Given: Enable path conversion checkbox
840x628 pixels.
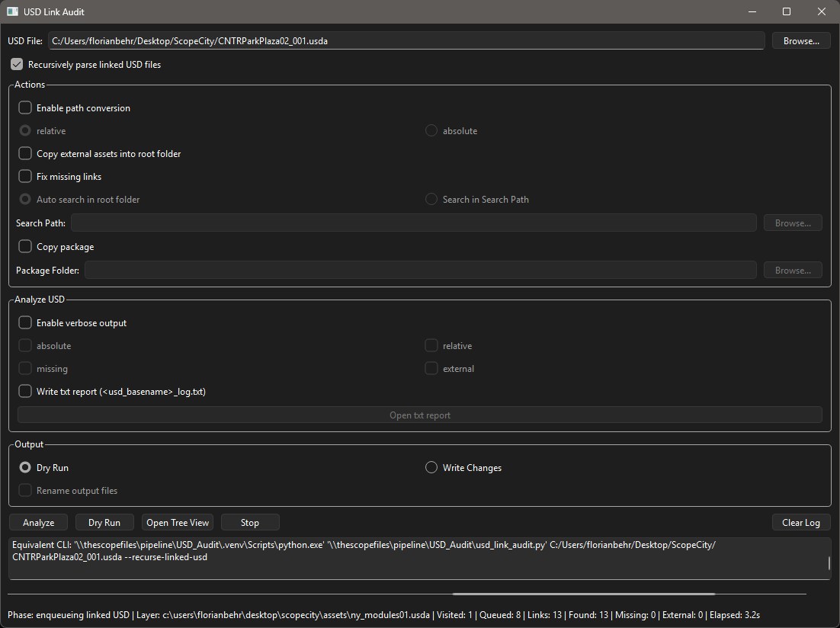Looking at the screenshot, I should 25,107.
